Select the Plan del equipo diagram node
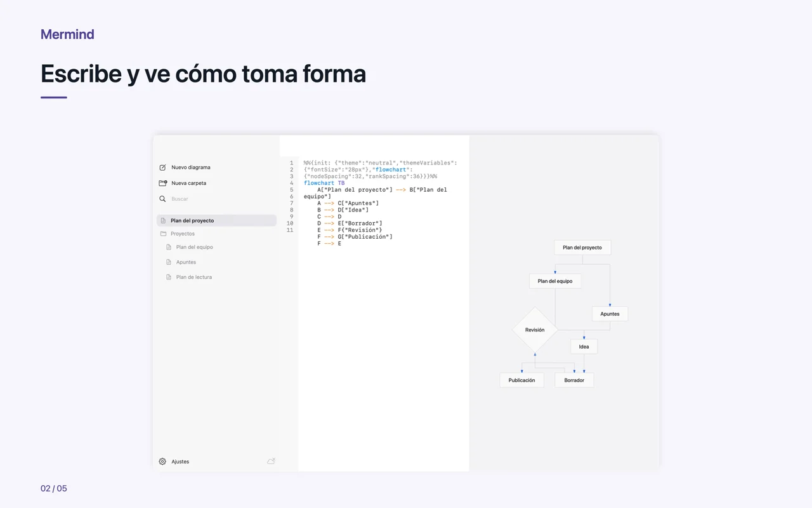Screen dimensions: 812x508 [555, 281]
